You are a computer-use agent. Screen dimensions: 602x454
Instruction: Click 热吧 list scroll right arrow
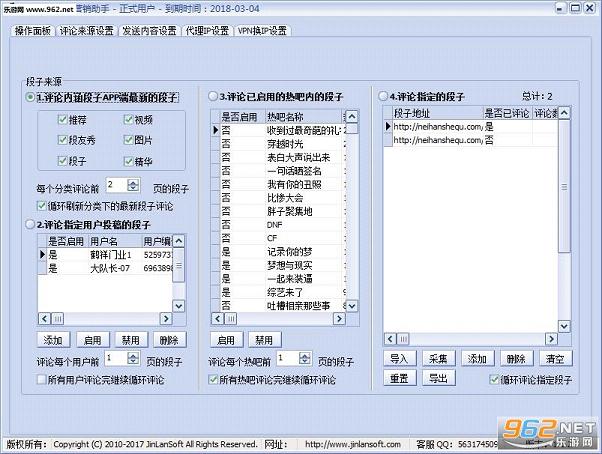339,319
